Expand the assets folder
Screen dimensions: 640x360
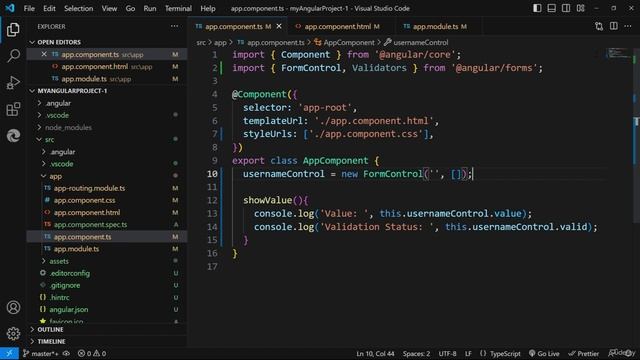point(59,261)
